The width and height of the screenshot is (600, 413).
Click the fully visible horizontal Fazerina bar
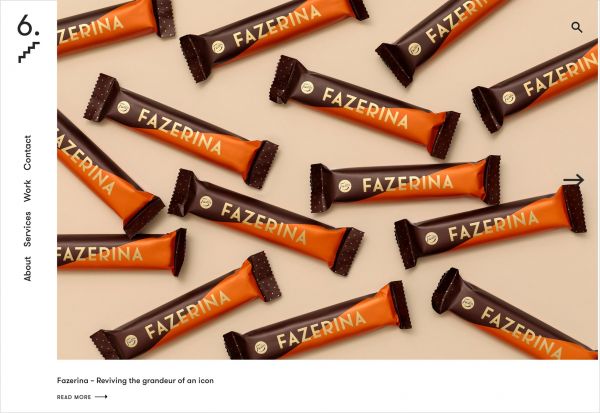(x=405, y=184)
